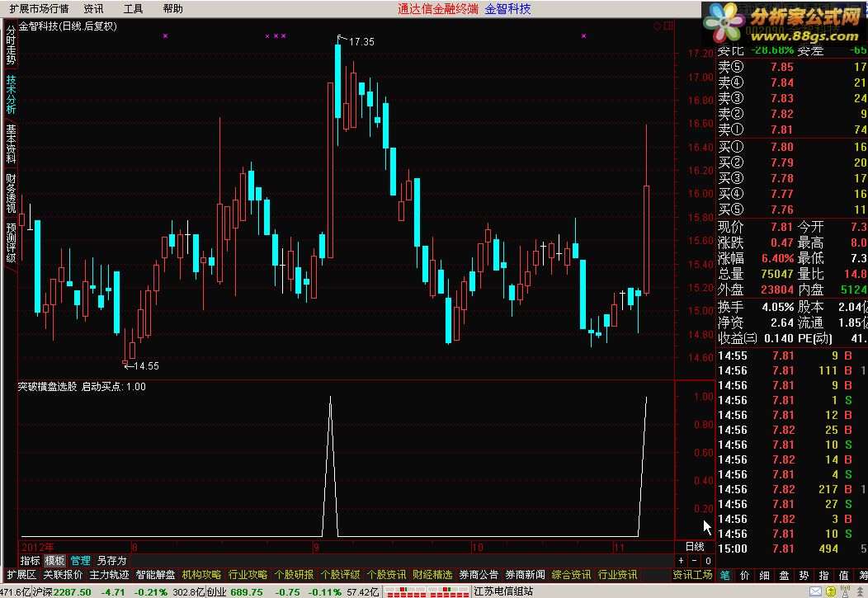Open the 个股评级 bottom tab
This screenshot has height=598, width=868.
point(340,575)
